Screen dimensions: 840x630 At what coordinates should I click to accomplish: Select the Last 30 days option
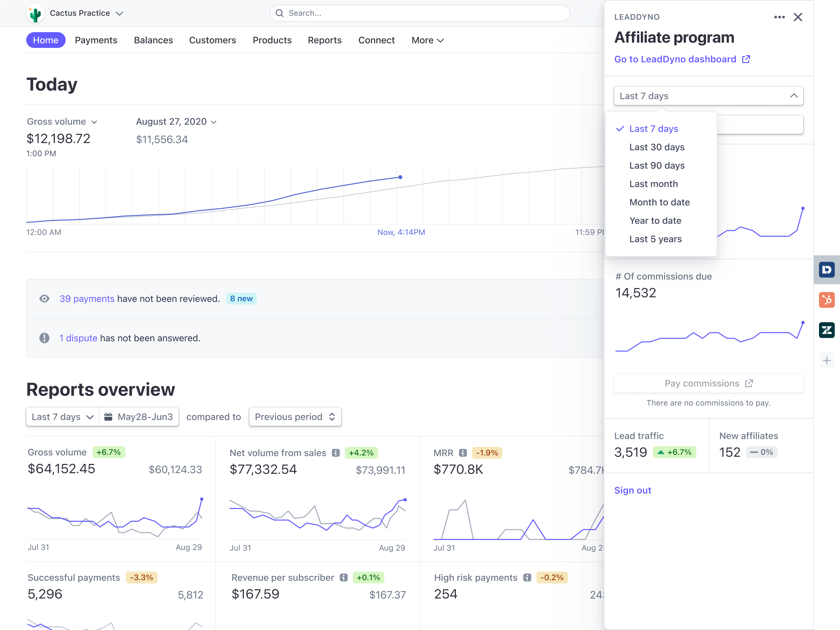pyautogui.click(x=657, y=147)
